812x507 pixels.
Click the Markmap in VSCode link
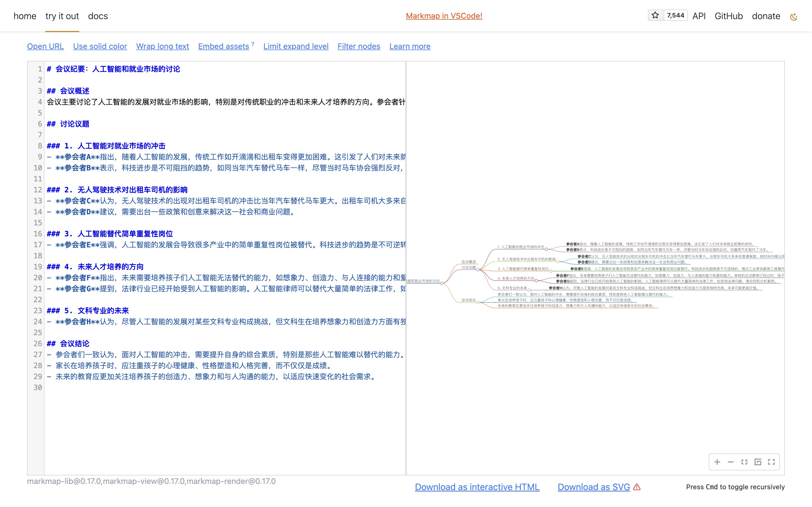pos(444,15)
